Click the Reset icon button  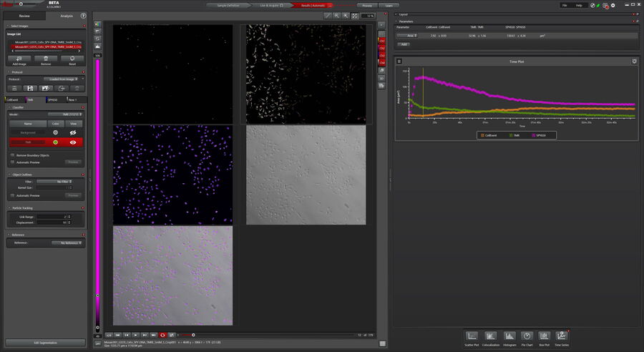72,59
